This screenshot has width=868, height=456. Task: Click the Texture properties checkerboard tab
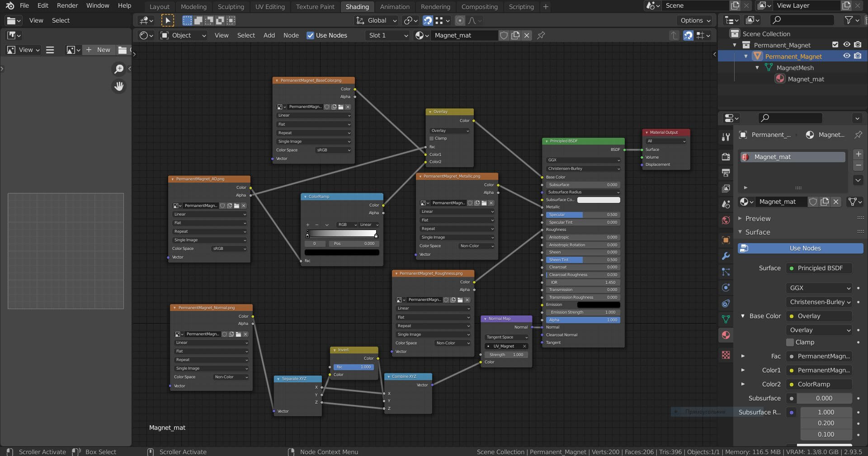726,355
